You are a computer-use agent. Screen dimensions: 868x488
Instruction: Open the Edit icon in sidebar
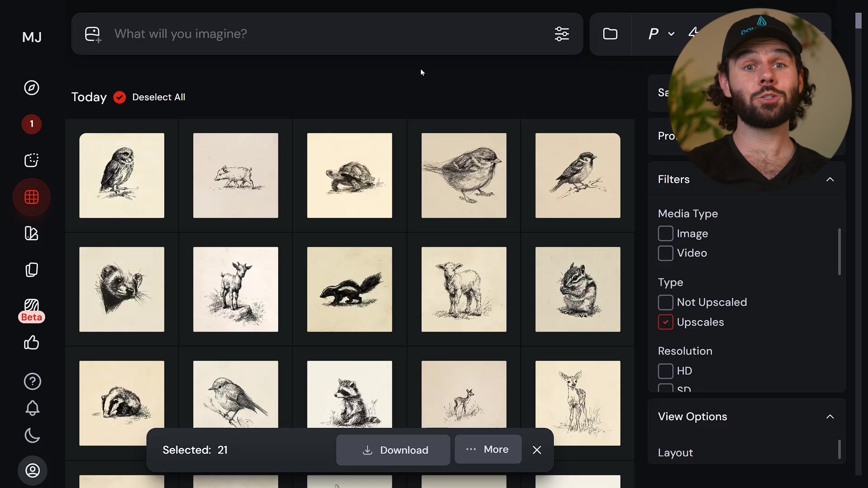click(32, 234)
